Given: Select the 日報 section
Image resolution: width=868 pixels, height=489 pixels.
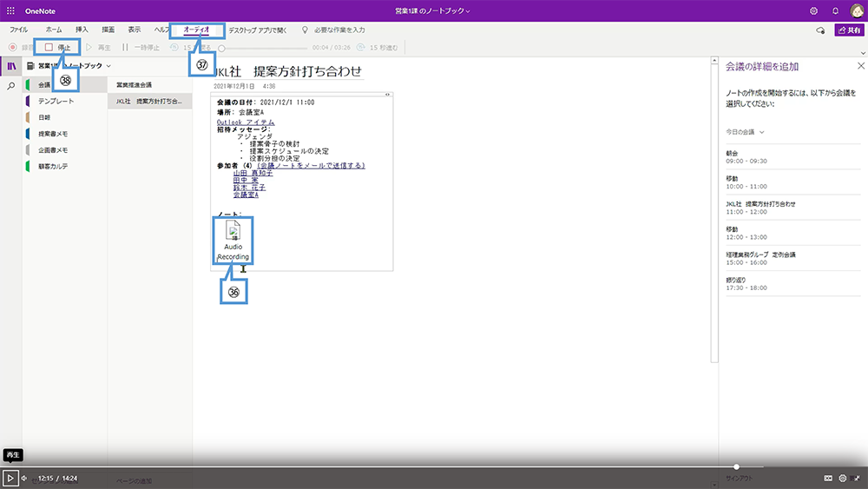Looking at the screenshot, I should [65, 117].
